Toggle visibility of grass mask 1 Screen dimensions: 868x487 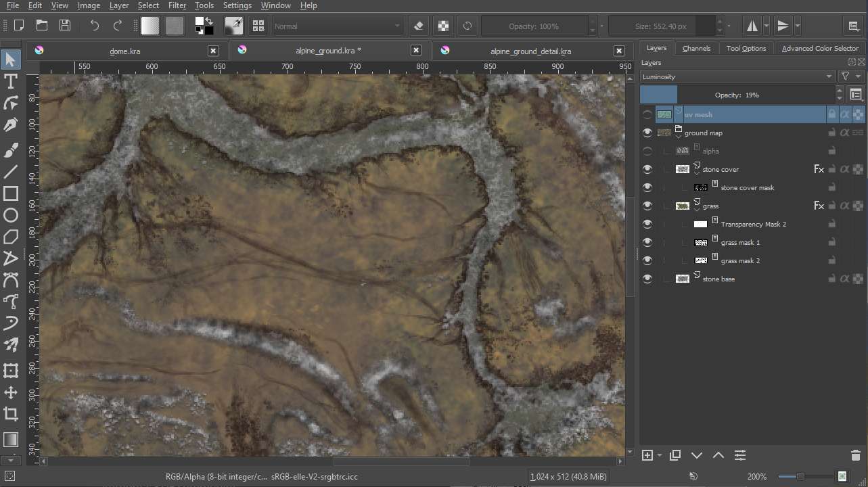[647, 242]
